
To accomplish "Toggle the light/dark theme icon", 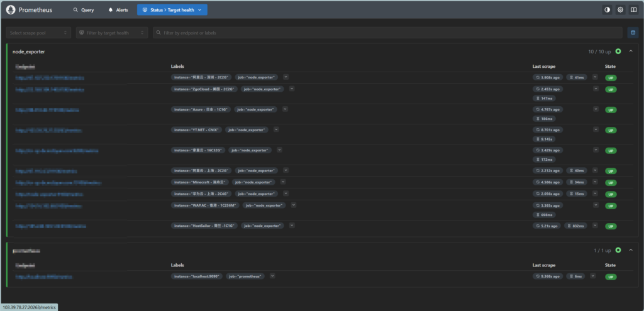I will [x=607, y=9].
